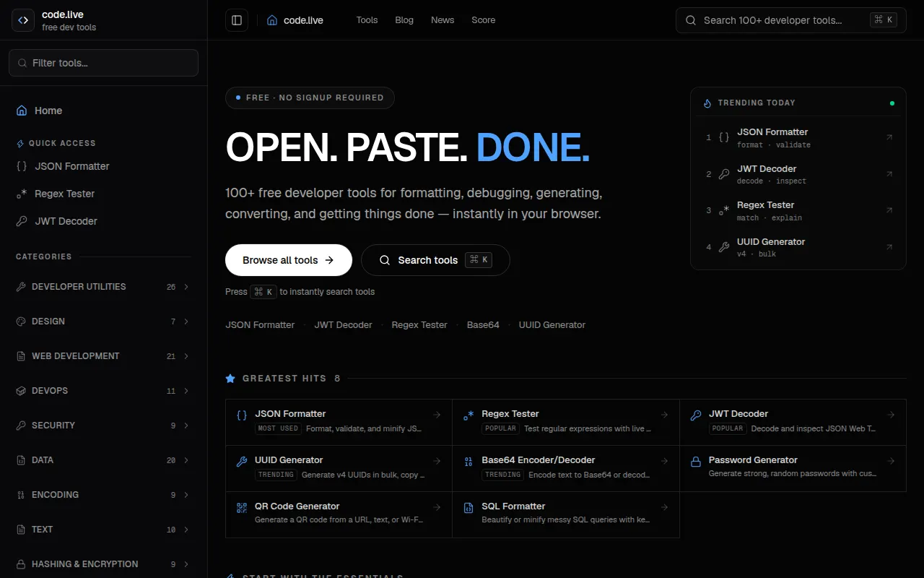Click the star icon beside Greatest Hits
Image resolution: width=924 pixels, height=578 pixels.
[230, 378]
